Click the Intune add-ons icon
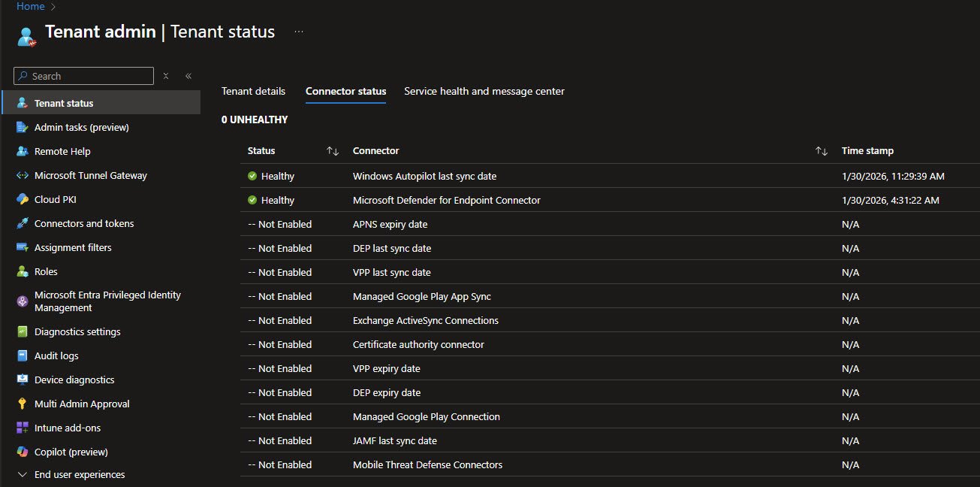 (x=22, y=428)
